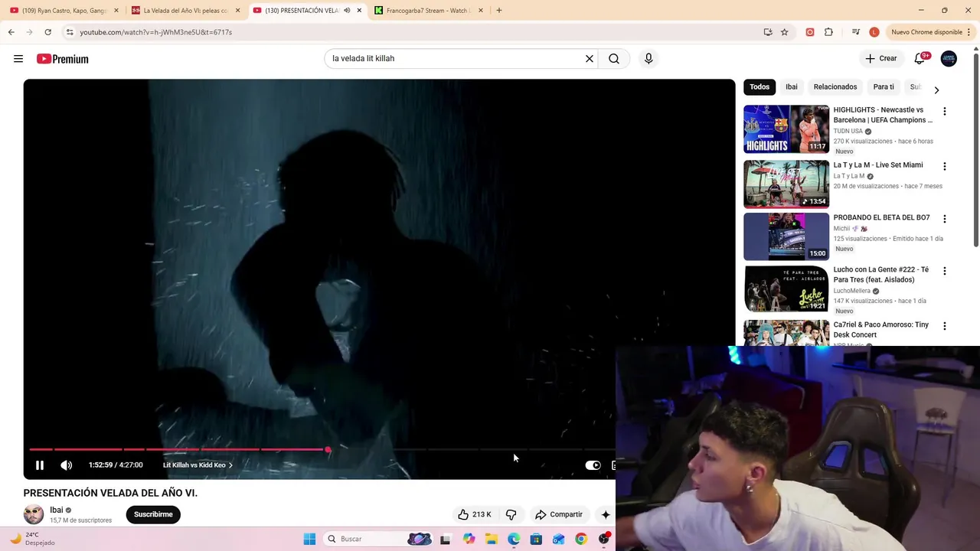
Task: Show more filter chips with right arrow
Action: coord(936,90)
